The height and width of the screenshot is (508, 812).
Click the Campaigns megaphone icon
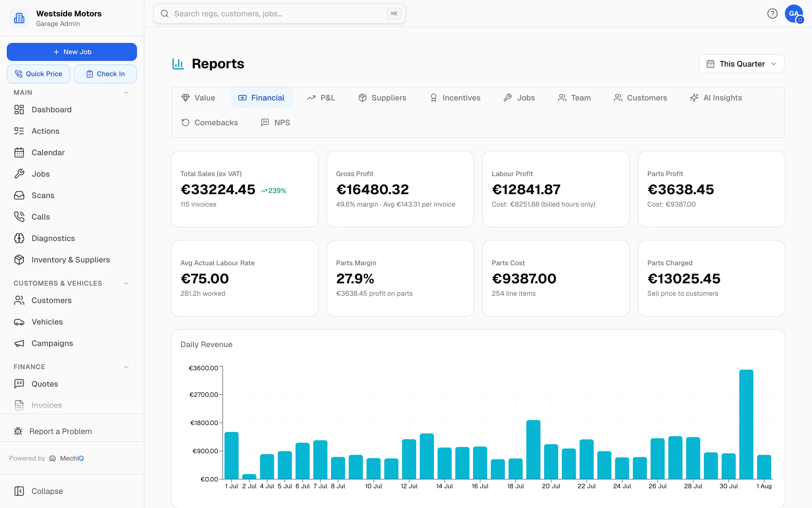pyautogui.click(x=19, y=343)
